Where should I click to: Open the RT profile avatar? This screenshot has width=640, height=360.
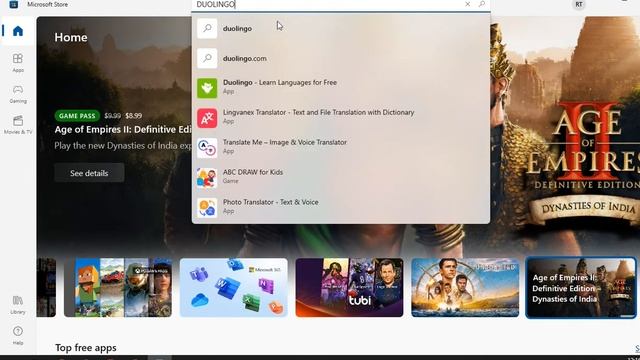coord(579,4)
